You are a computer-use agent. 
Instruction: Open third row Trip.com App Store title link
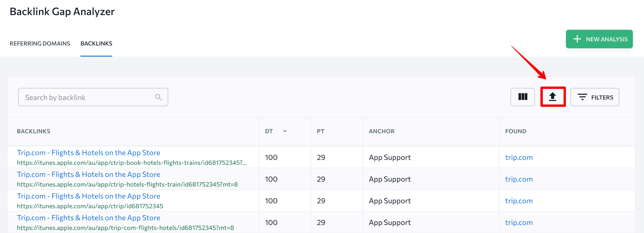click(x=88, y=196)
